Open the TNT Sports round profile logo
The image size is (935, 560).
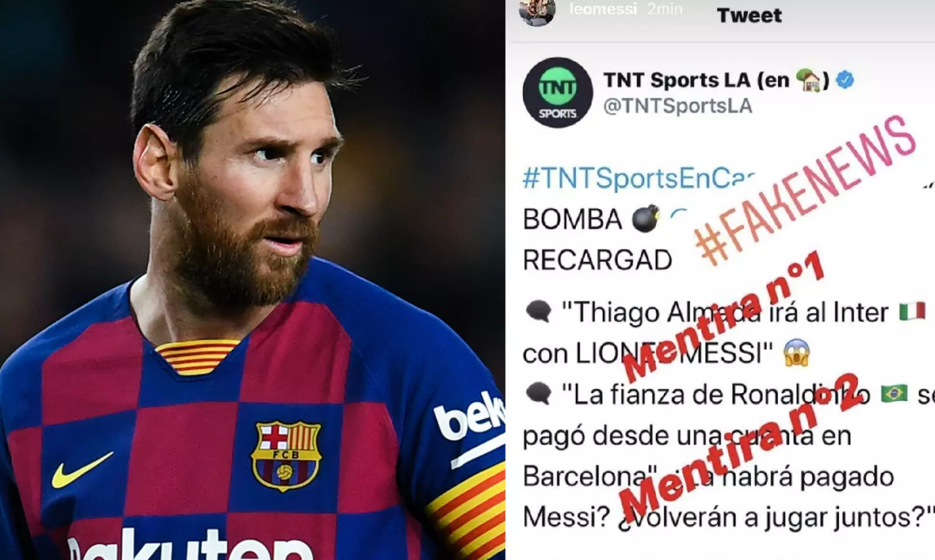(558, 93)
